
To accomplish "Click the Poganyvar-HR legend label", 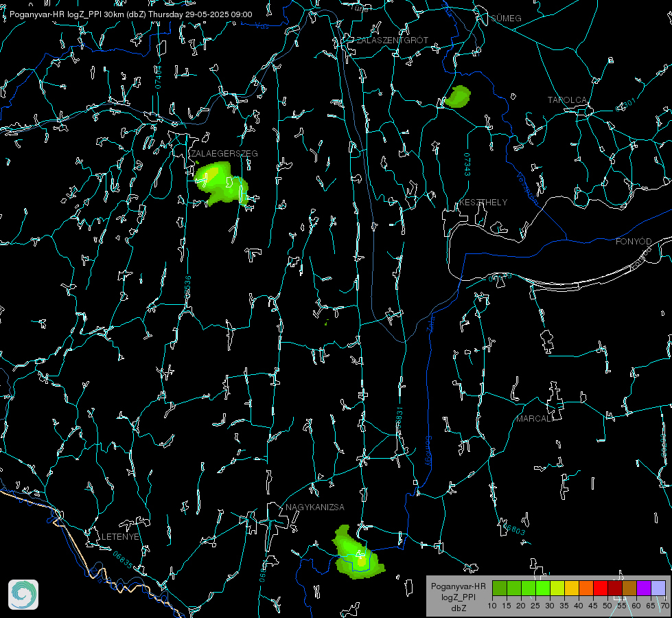I will tap(458, 586).
